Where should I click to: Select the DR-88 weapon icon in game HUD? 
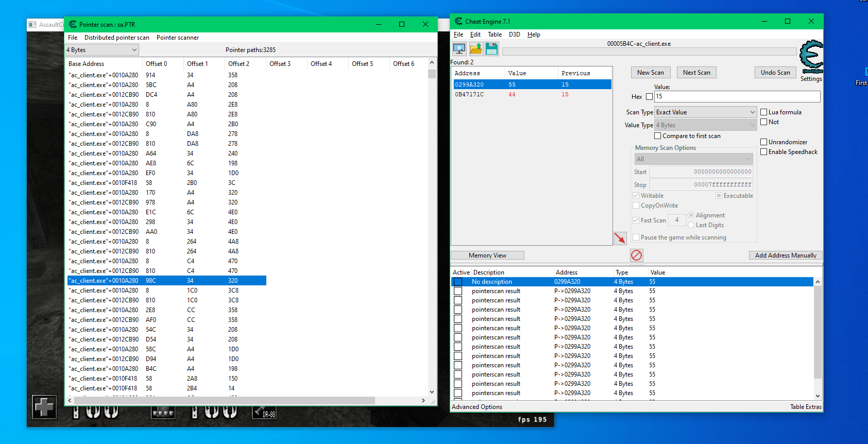click(x=264, y=412)
